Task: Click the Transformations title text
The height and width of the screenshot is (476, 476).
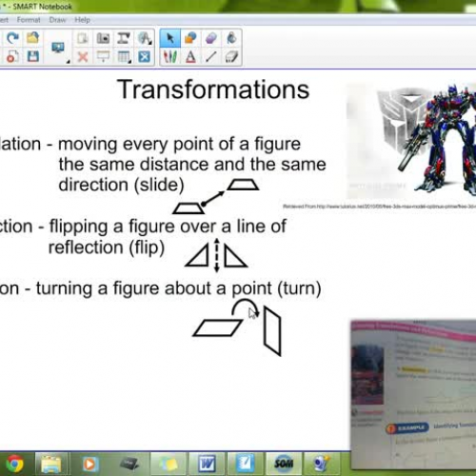Action: click(x=213, y=89)
